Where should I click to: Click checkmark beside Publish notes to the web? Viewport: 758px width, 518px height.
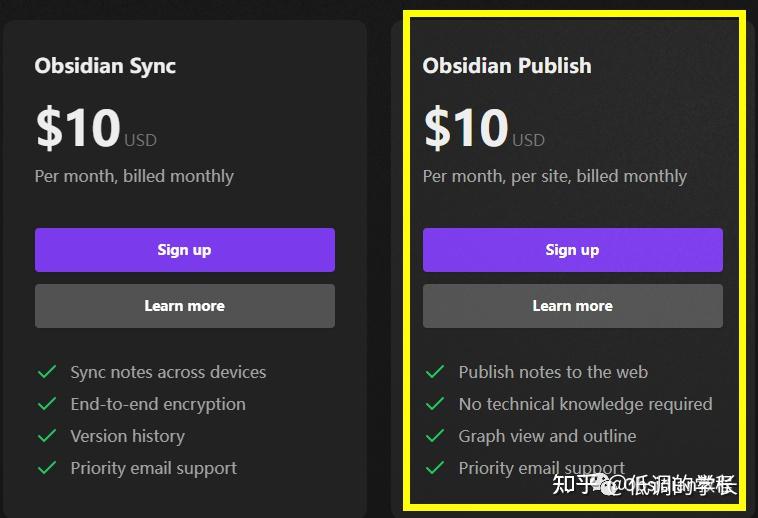click(x=434, y=372)
